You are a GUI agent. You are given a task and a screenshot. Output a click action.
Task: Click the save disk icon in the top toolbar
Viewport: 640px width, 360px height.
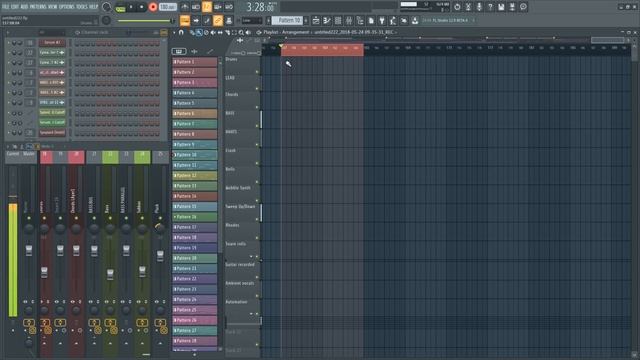coord(501,7)
